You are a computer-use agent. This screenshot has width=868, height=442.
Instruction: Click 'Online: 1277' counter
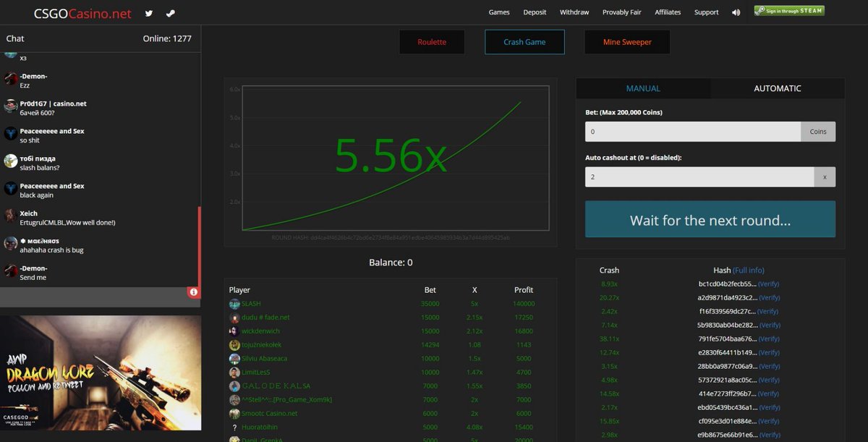167,38
